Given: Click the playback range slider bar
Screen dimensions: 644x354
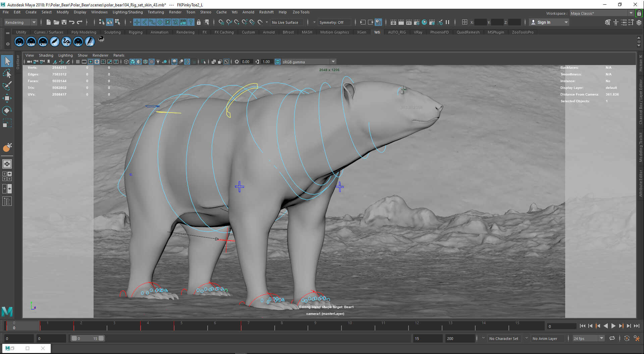Looking at the screenshot, I should click(x=88, y=338).
